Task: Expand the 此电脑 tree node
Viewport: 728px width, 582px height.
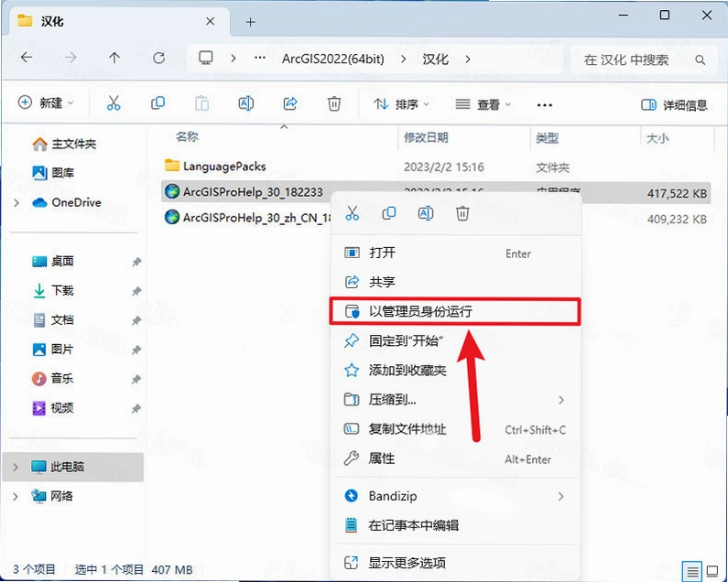Action: [x=16, y=467]
